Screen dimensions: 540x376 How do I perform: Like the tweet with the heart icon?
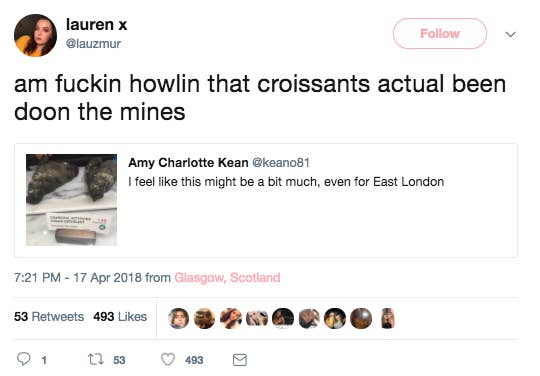pos(168,359)
